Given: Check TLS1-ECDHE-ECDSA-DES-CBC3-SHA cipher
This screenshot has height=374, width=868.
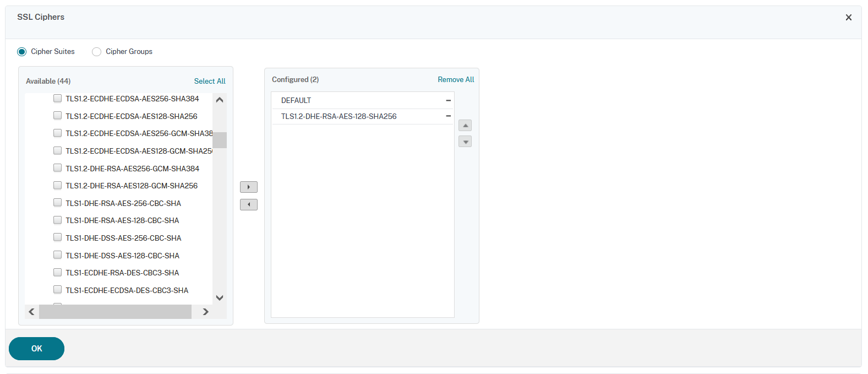Looking at the screenshot, I should (x=57, y=290).
